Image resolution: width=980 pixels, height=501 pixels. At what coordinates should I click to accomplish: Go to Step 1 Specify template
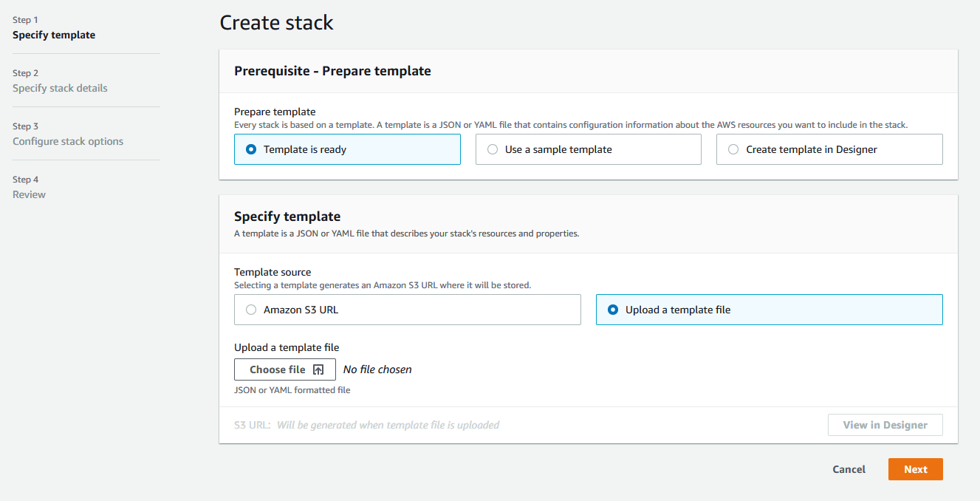point(54,35)
